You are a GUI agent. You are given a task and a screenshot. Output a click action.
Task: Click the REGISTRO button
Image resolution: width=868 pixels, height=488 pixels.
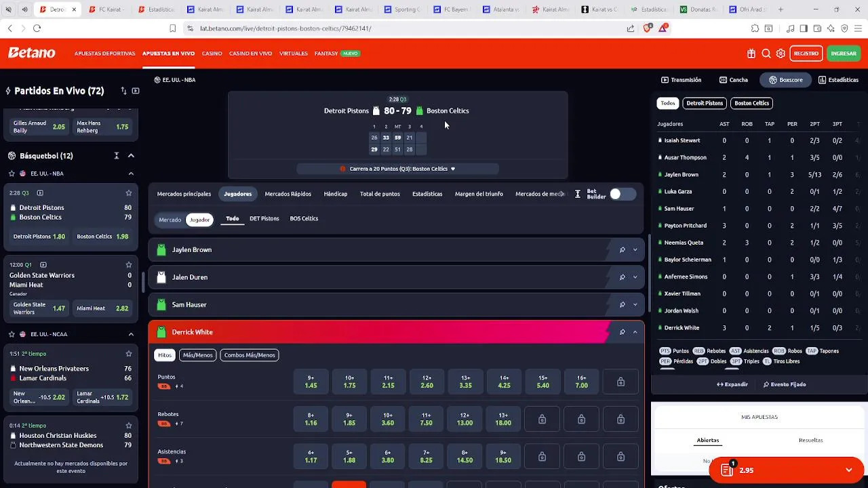806,54
